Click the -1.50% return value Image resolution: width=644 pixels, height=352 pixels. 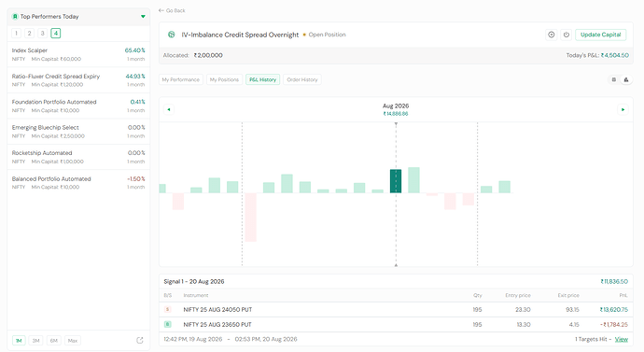[136, 179]
